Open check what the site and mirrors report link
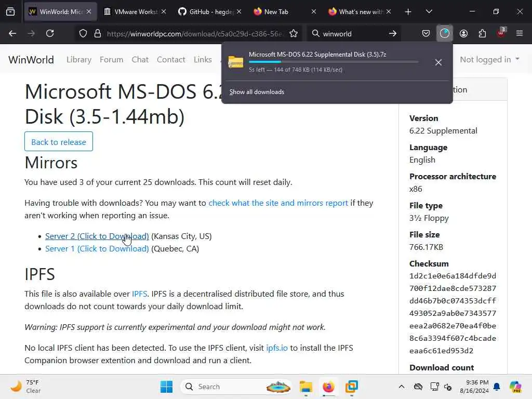Viewport: 532px width, 399px height. (278, 203)
